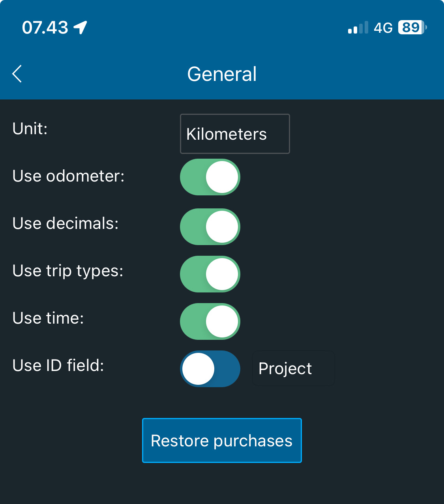Turn off the Use decimals toggle
This screenshot has width=444, height=504.
point(210,227)
